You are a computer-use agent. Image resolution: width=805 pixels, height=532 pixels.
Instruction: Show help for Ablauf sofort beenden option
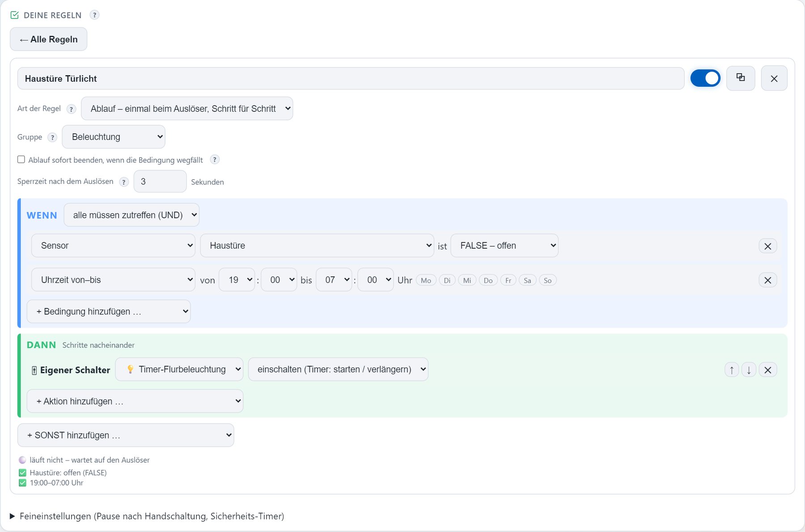coord(215,160)
